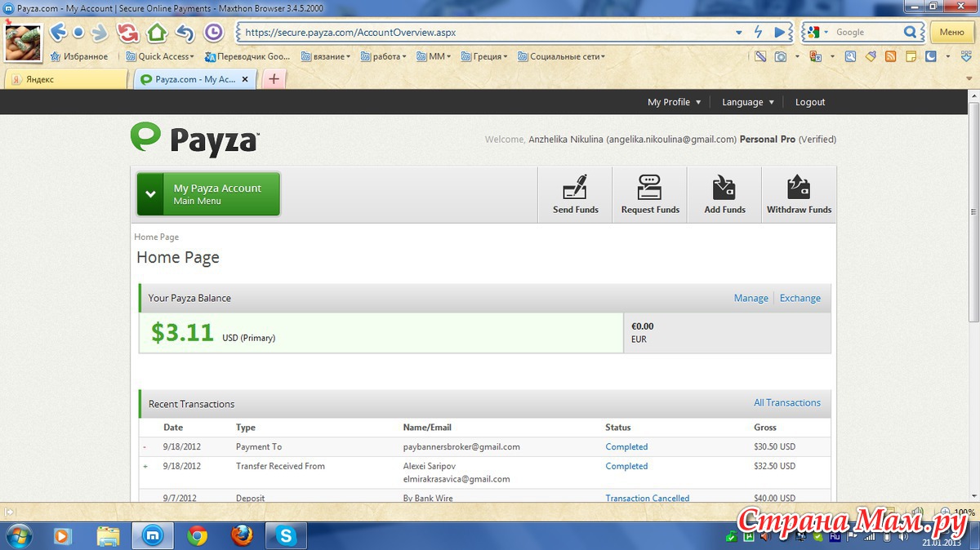Click the Add Funds icon
The image size is (980, 550).
point(724,194)
